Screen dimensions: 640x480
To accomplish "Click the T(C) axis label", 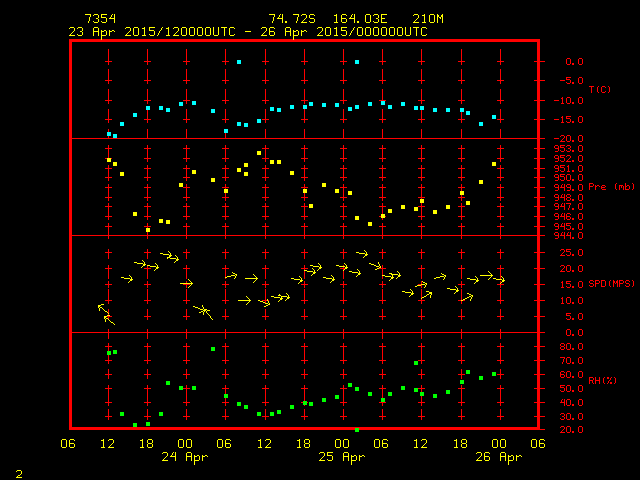I will point(600,89).
